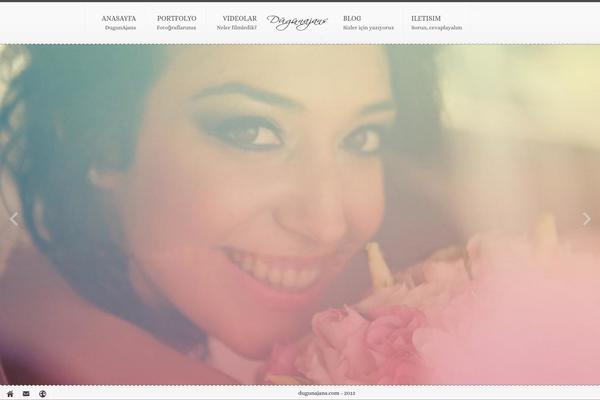Screen dimensions: 600x400
Task: Open the ANASAYFA menu item
Action: click(119, 22)
